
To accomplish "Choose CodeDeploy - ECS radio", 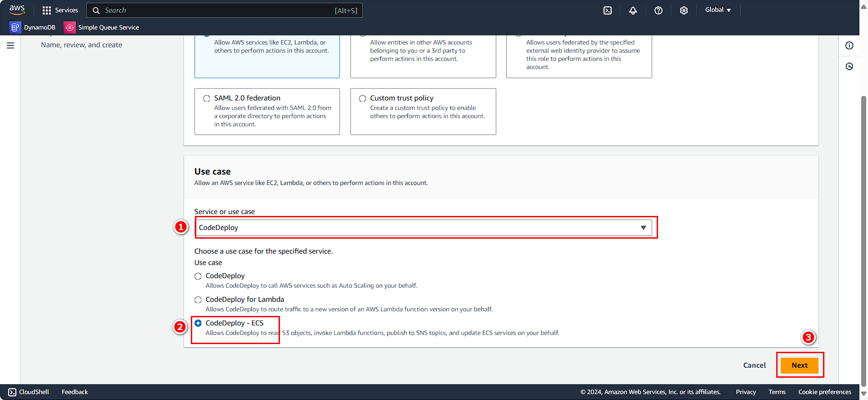I will pos(198,323).
